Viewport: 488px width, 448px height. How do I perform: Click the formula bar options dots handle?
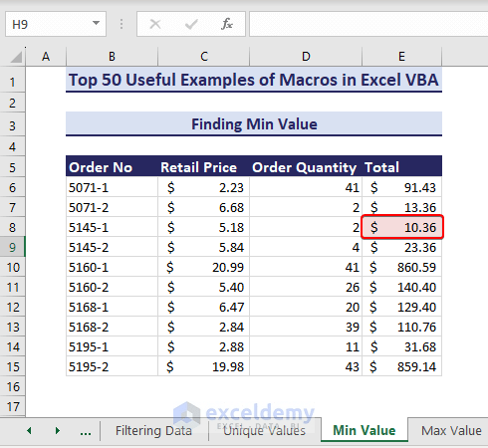tap(122, 24)
